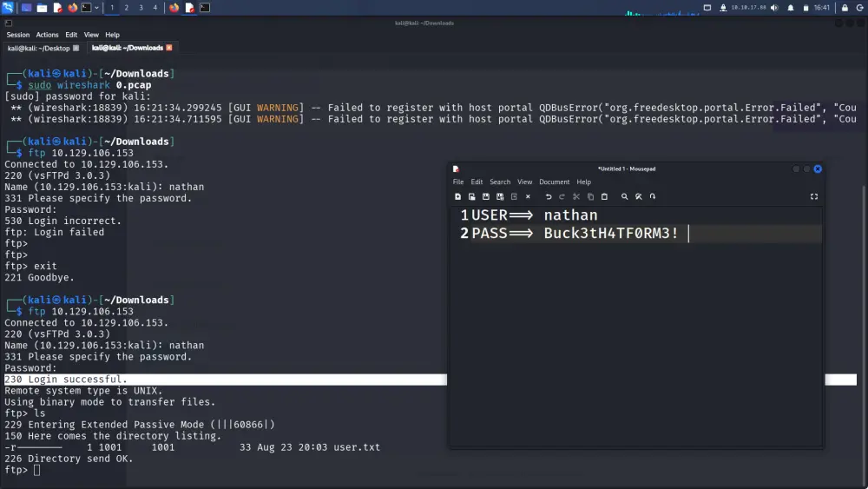Click the Mousepad window title bar
Screen dimensions: 868x489
point(626,169)
